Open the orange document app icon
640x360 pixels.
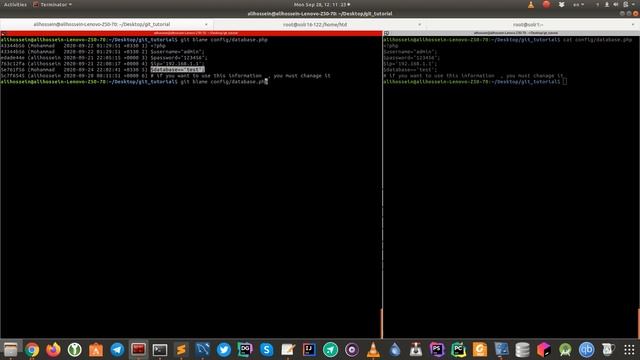480,350
